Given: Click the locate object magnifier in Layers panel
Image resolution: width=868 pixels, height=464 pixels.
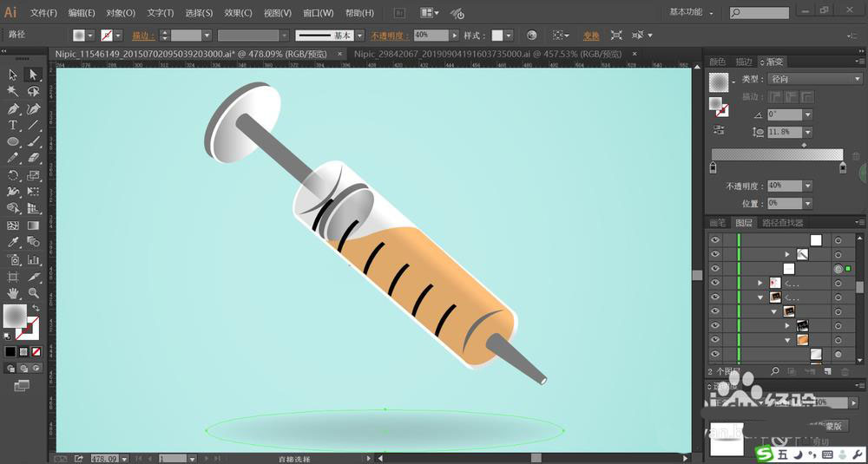Looking at the screenshot, I should click(x=775, y=371).
